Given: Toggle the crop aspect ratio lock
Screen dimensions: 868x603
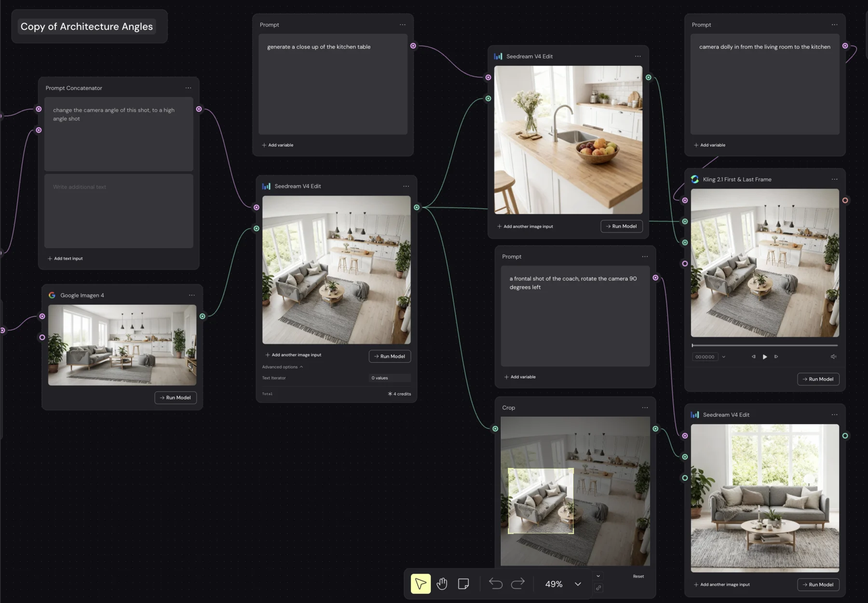Looking at the screenshot, I should pyautogui.click(x=598, y=588).
